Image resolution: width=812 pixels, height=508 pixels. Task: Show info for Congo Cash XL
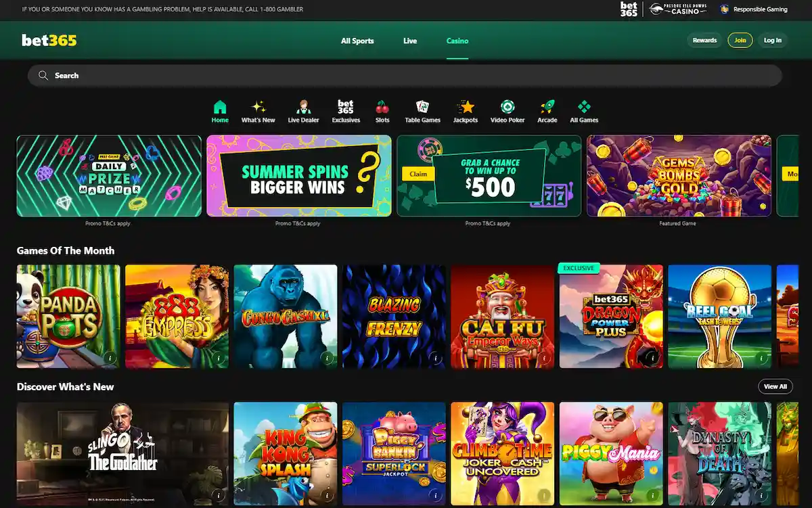tap(327, 358)
